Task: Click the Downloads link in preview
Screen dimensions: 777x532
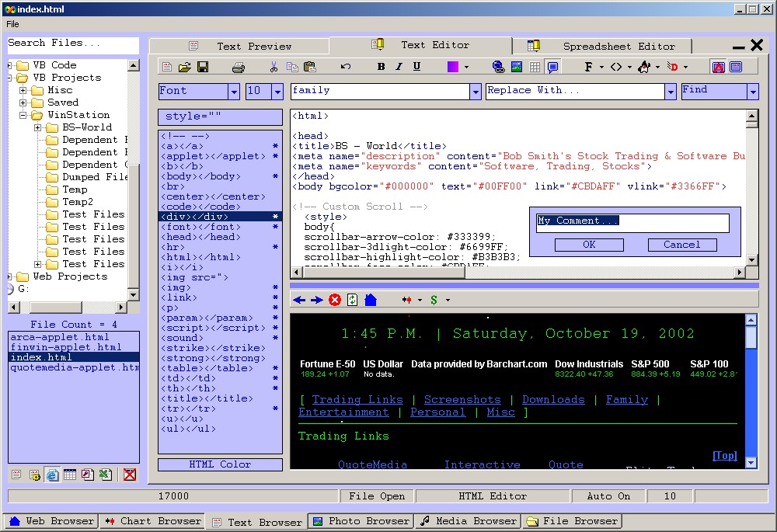Action: tap(553, 400)
